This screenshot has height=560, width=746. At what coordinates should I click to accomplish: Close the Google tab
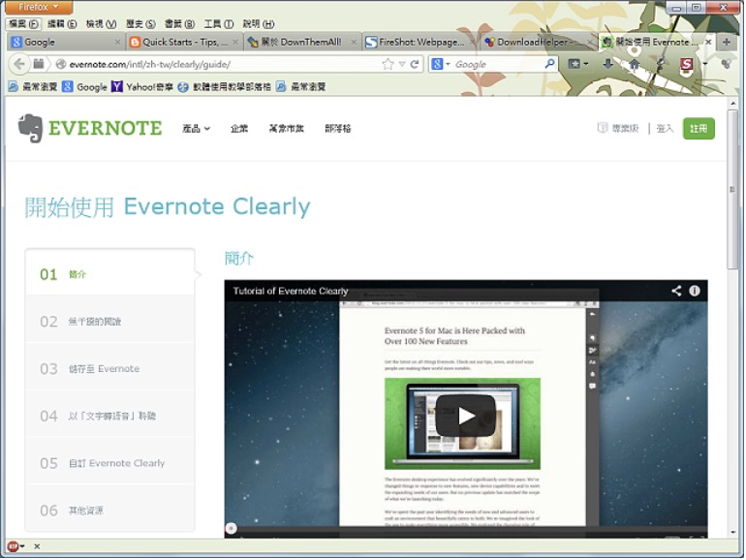point(117,42)
